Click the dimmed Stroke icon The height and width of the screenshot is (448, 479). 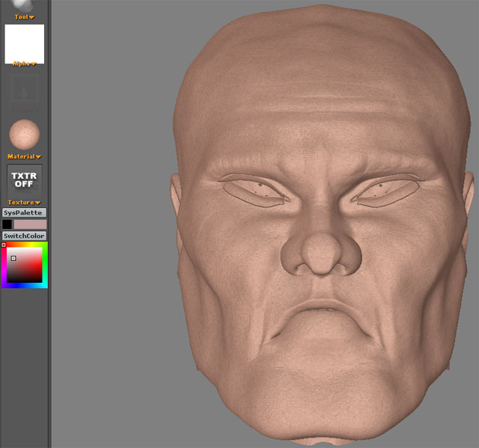point(25,88)
